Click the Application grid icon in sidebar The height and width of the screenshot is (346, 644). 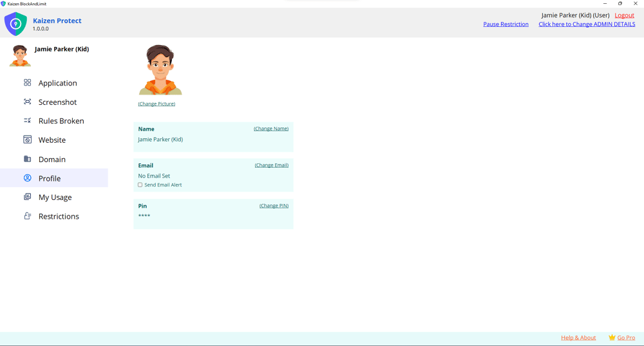[27, 83]
